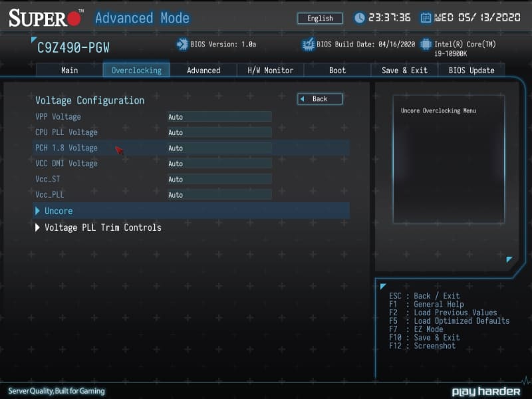Click the blue triangle below the info panel
Image resolution: width=532 pixels, height=399 pixels.
pyautogui.click(x=508, y=261)
